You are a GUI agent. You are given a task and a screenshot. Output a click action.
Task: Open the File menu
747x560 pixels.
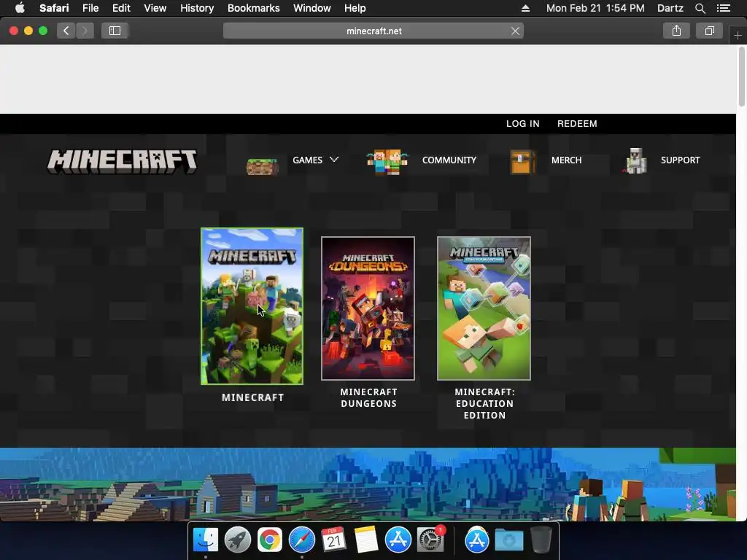tap(90, 8)
